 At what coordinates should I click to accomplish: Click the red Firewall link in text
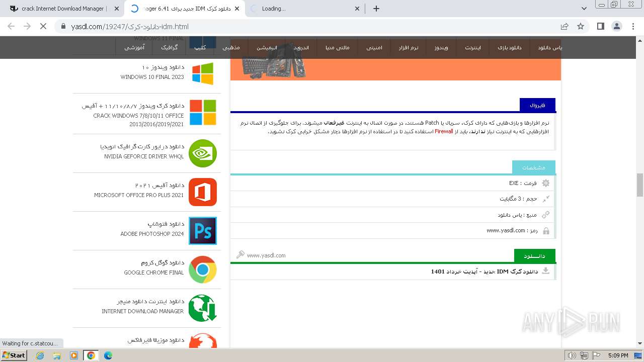[x=444, y=131]
